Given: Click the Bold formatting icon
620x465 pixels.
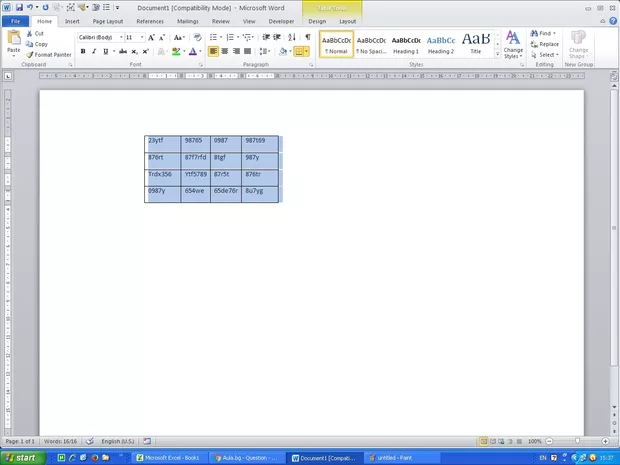Looking at the screenshot, I should pyautogui.click(x=84, y=51).
